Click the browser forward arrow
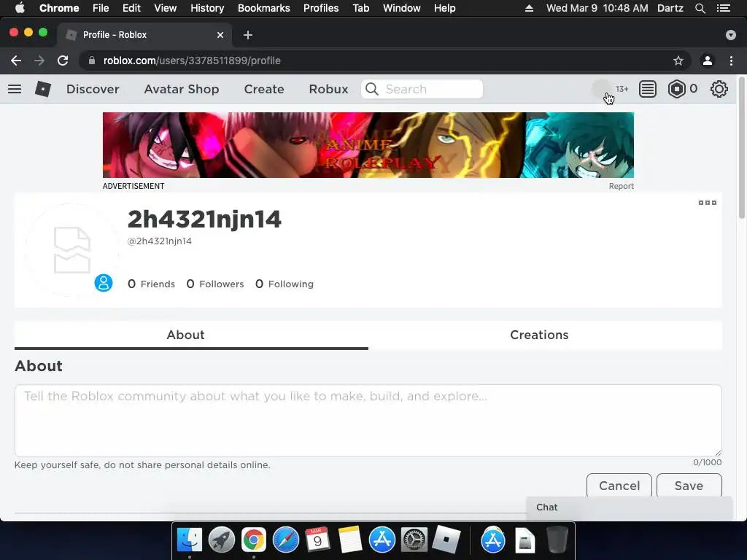 39,61
